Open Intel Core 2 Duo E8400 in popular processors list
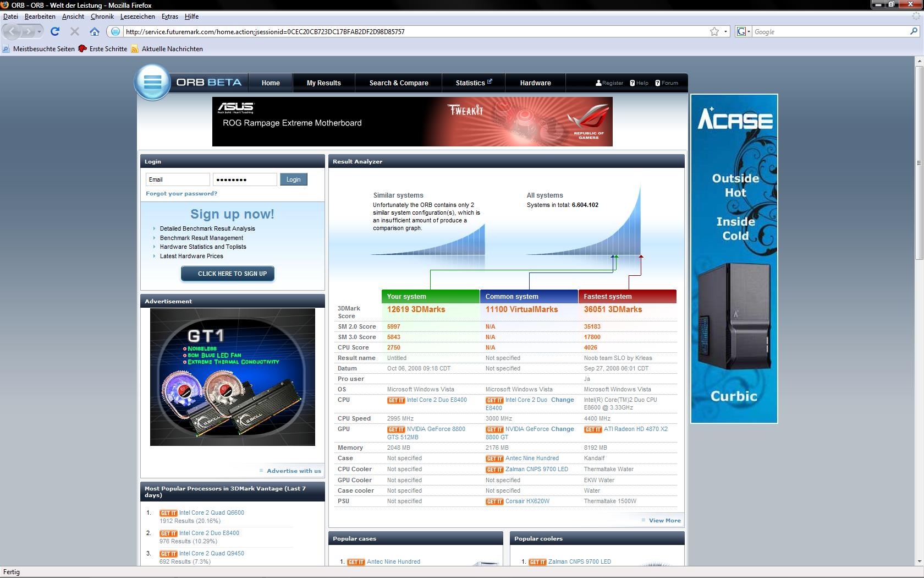This screenshot has height=578, width=924. point(209,533)
